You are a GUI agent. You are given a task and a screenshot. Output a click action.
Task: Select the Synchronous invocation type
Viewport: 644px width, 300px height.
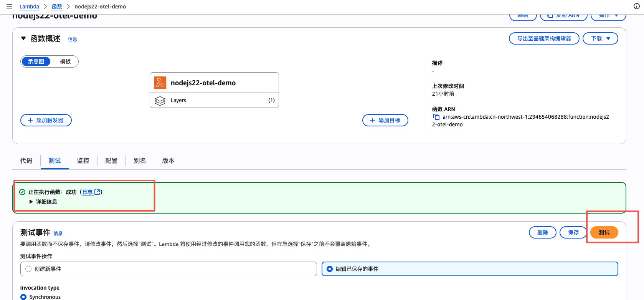(x=24, y=297)
